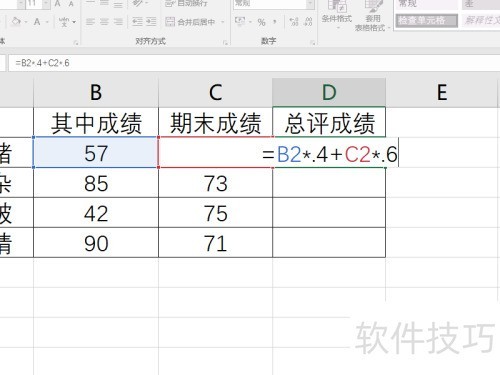
Task: Increase indent in the cell
Action: 151,22
